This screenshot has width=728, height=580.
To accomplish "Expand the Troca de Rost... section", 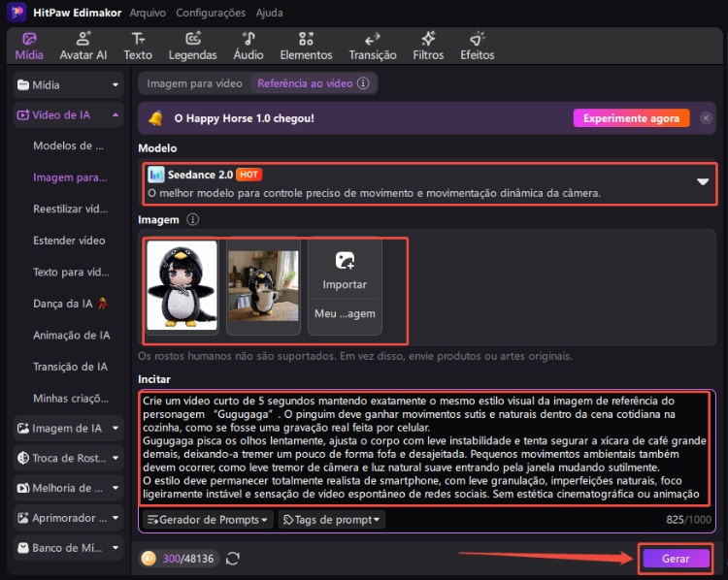I will [x=68, y=458].
